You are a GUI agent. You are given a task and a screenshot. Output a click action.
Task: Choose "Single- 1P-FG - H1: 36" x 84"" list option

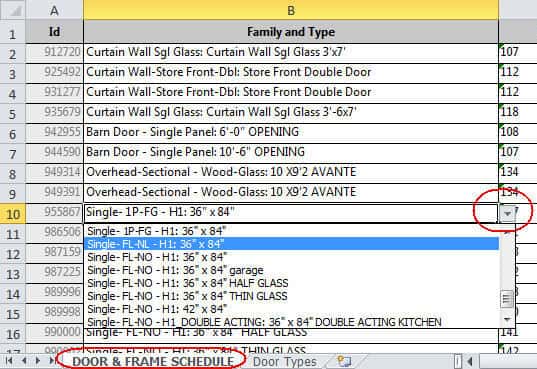(291, 231)
